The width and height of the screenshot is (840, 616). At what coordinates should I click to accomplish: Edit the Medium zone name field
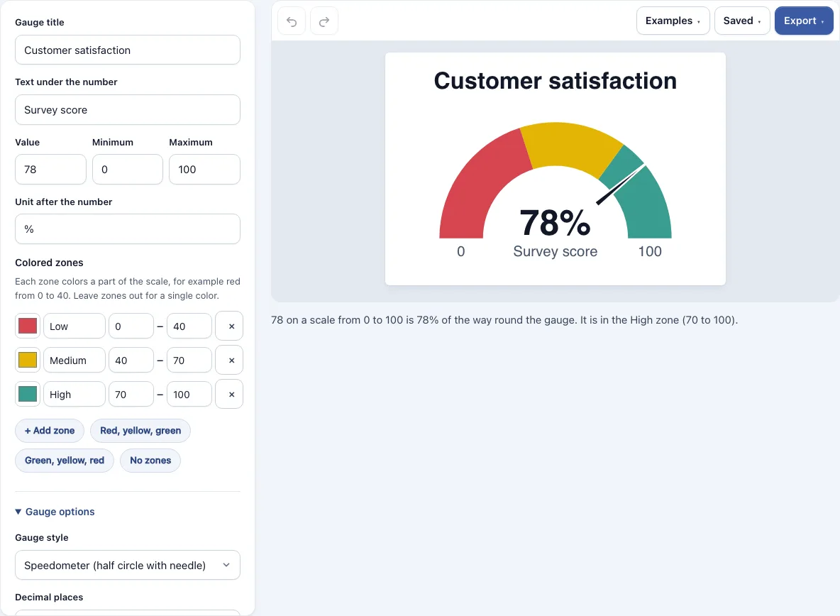(x=74, y=361)
